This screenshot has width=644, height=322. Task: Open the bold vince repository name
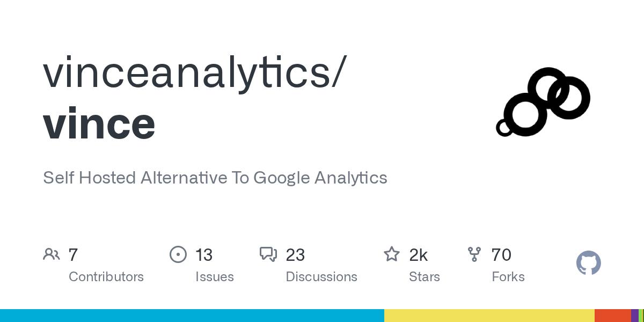[x=99, y=124]
